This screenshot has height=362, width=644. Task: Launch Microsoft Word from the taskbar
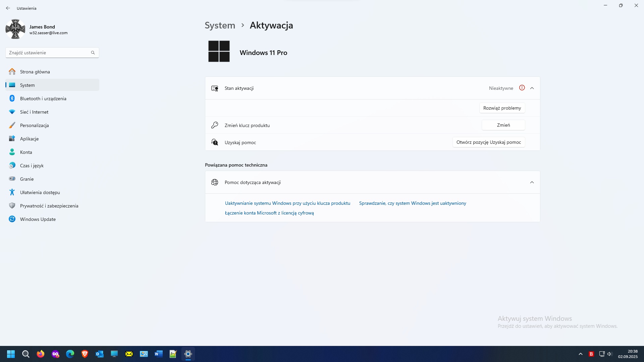coord(159,354)
